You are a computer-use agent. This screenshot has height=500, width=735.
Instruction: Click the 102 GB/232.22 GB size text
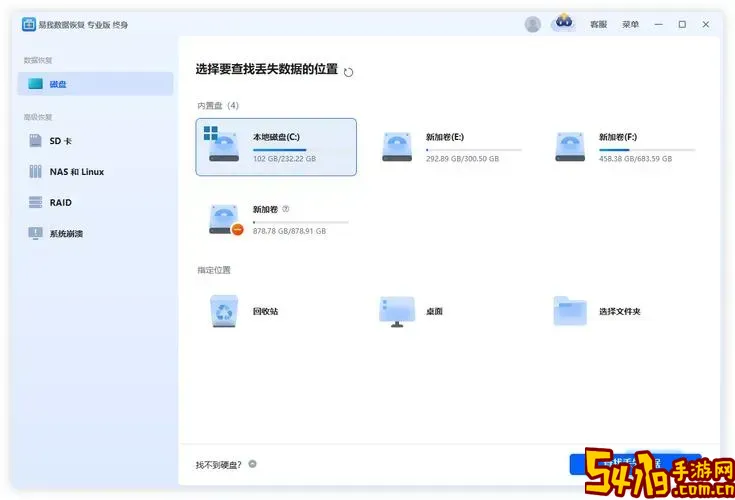tap(285, 159)
